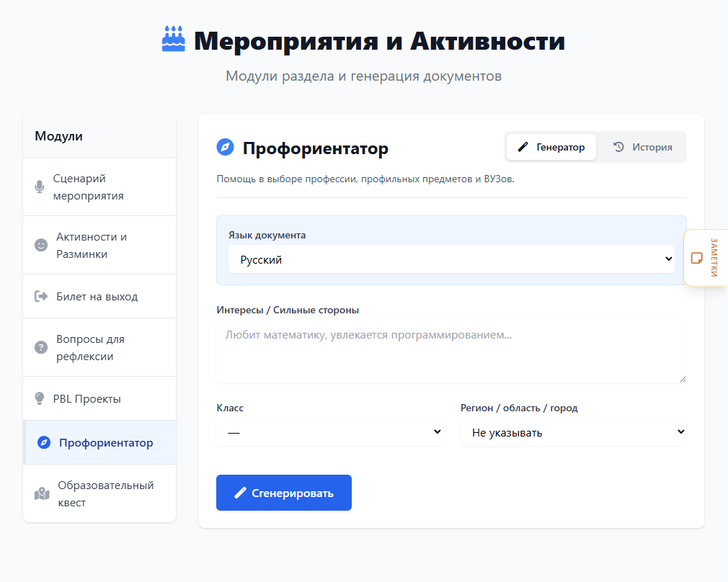Open Вопросы для рефлексии module

click(x=99, y=347)
